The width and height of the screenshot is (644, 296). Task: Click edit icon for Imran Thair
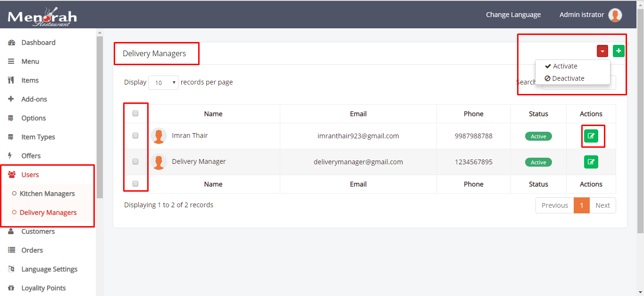591,136
